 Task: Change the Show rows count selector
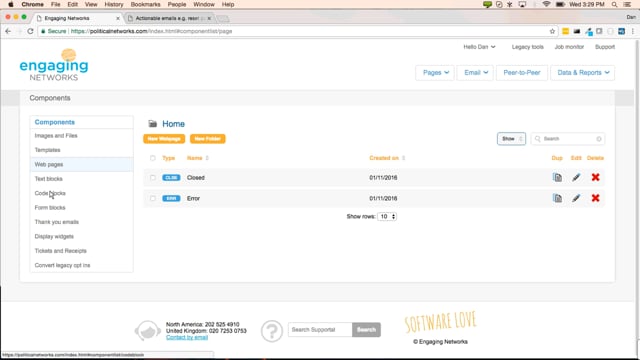point(387,216)
